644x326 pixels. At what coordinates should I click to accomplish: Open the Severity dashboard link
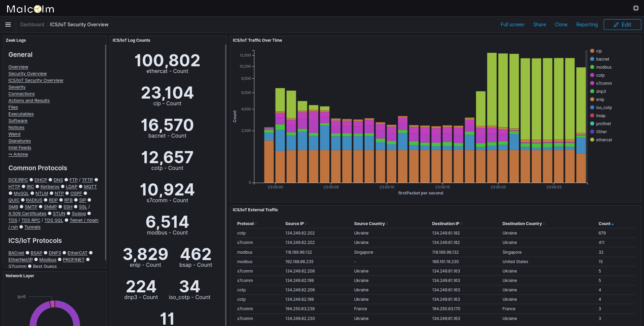pos(16,87)
